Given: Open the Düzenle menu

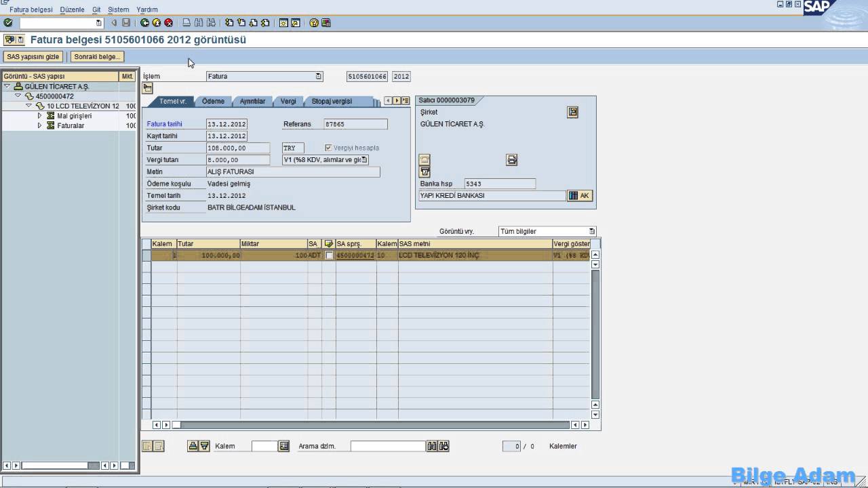Looking at the screenshot, I should point(73,9).
